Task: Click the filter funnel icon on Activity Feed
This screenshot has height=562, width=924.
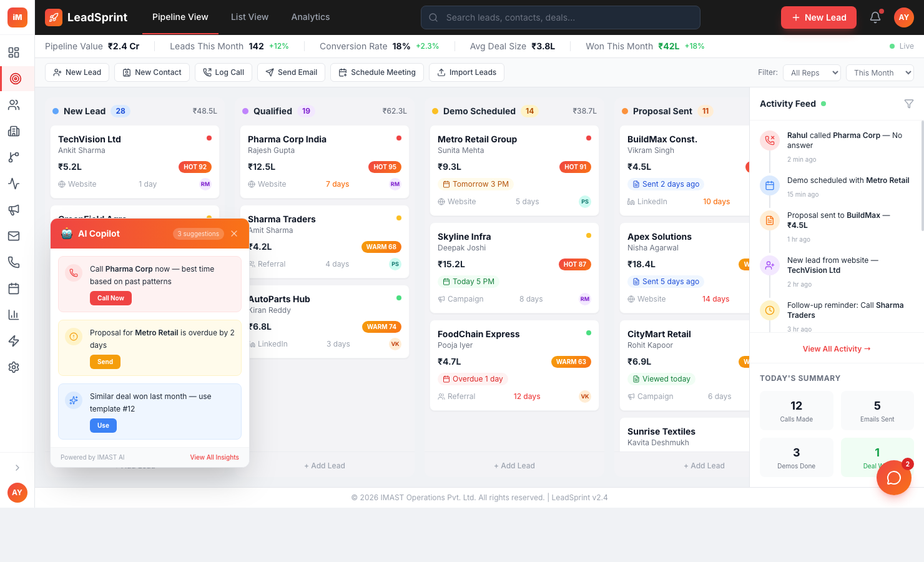Action: pyautogui.click(x=909, y=104)
